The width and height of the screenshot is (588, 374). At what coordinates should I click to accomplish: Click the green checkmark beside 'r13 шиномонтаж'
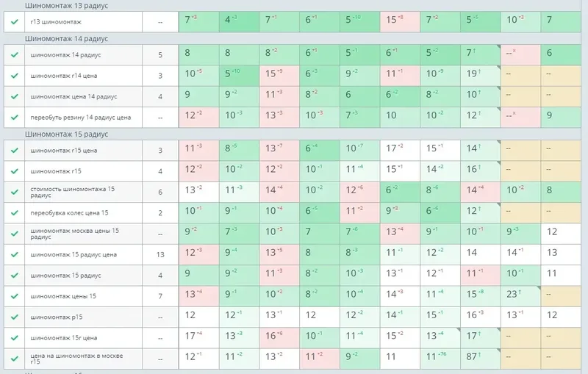14,22
